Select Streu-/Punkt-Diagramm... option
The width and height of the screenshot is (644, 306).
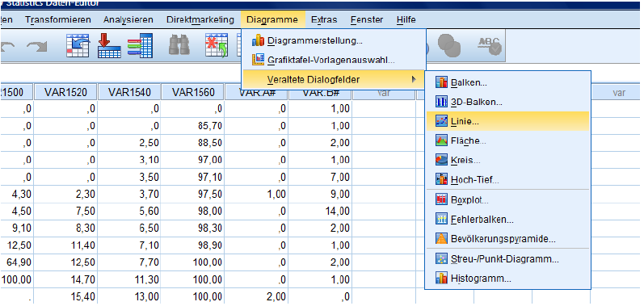coord(507,259)
